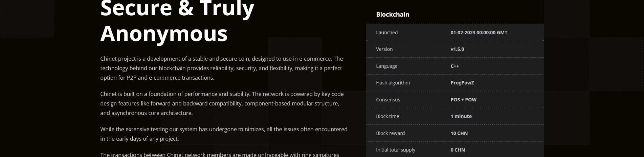Select the Block time label
This screenshot has width=644, height=157.
[x=387, y=116]
